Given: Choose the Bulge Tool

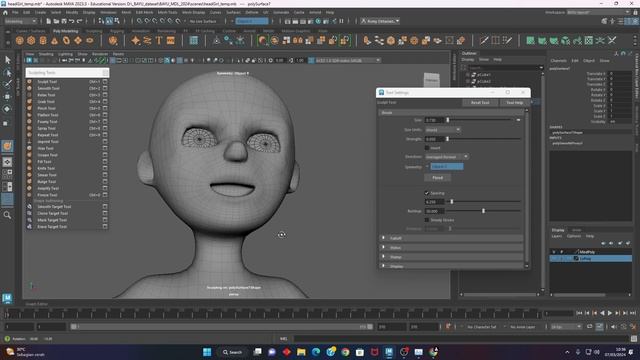Looking at the screenshot, I should pyautogui.click(x=46, y=182).
